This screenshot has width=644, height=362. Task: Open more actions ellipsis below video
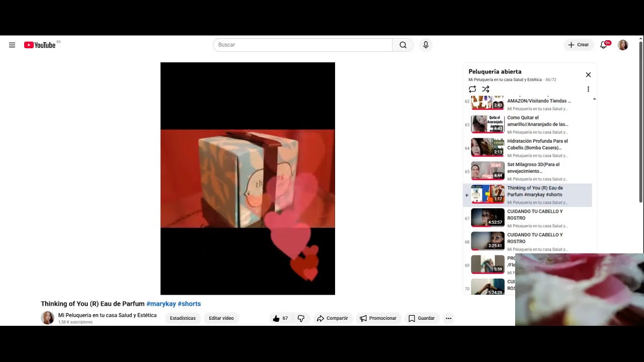(x=448, y=318)
